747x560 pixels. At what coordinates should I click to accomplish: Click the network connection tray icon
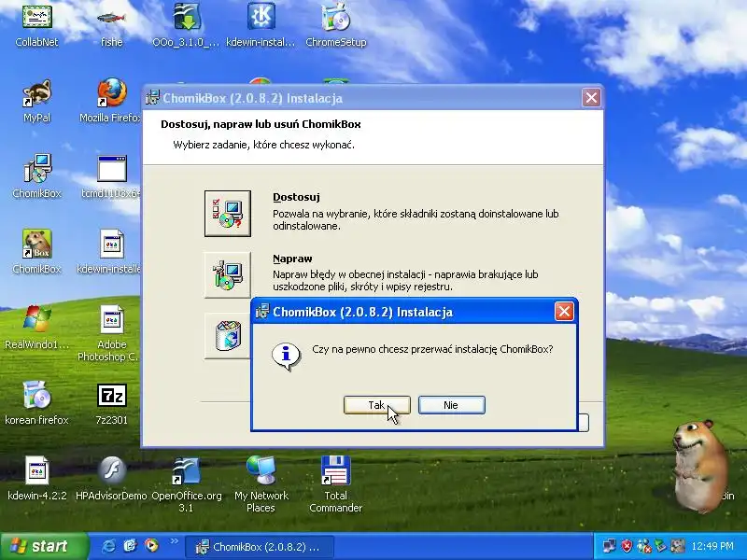[609, 546]
